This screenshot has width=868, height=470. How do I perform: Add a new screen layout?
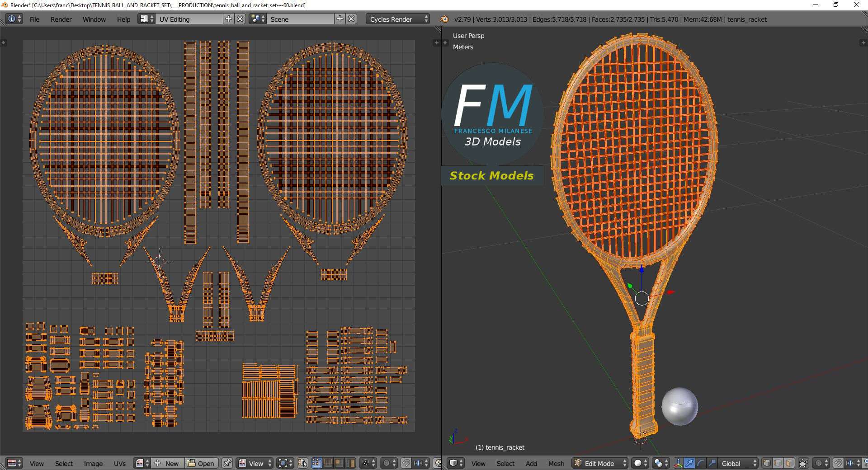pyautogui.click(x=229, y=19)
